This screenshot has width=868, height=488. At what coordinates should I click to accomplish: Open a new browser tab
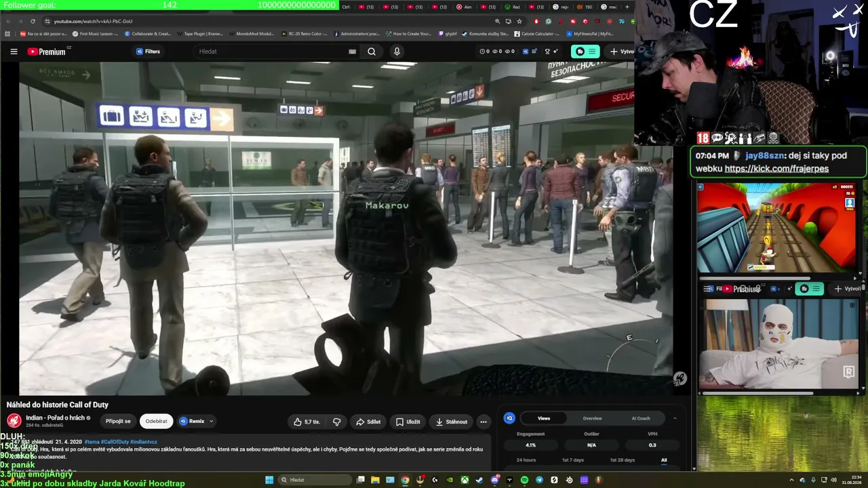click(x=627, y=7)
